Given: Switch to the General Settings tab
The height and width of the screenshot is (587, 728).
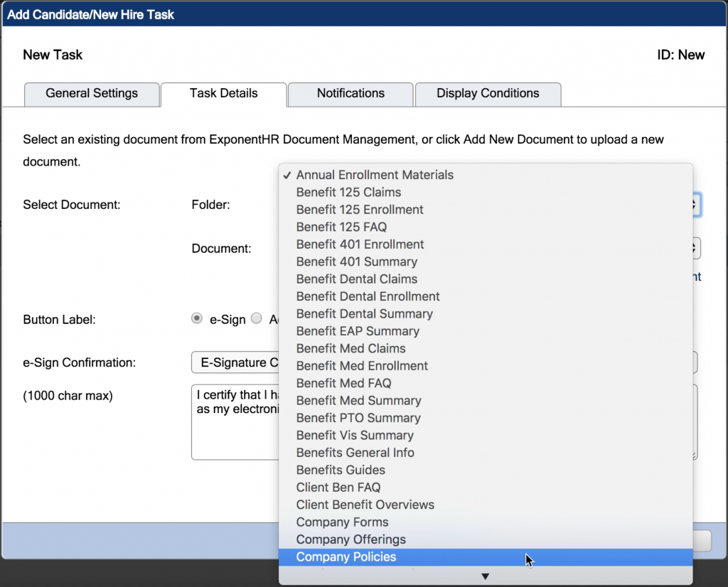Looking at the screenshot, I should click(x=91, y=94).
